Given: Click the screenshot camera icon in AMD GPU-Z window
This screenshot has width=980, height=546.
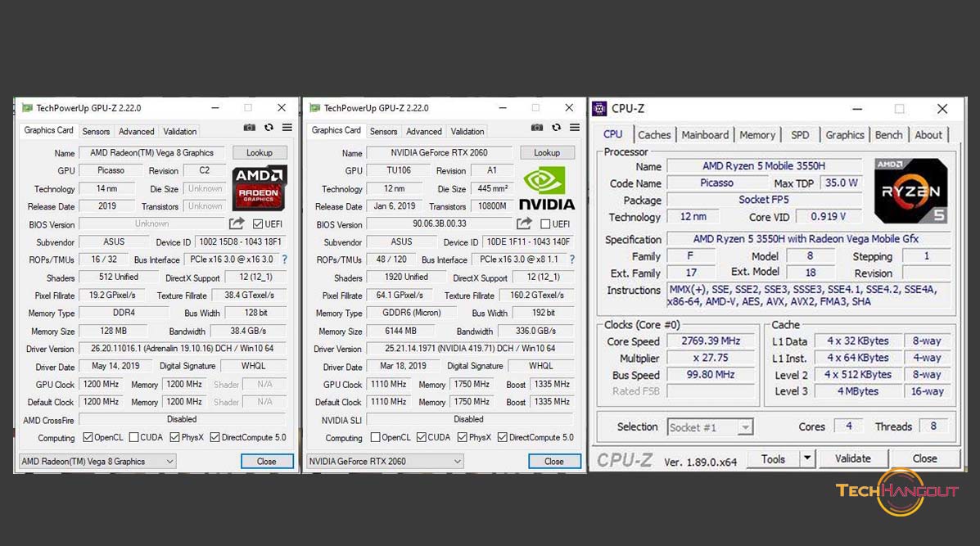Looking at the screenshot, I should (250, 128).
